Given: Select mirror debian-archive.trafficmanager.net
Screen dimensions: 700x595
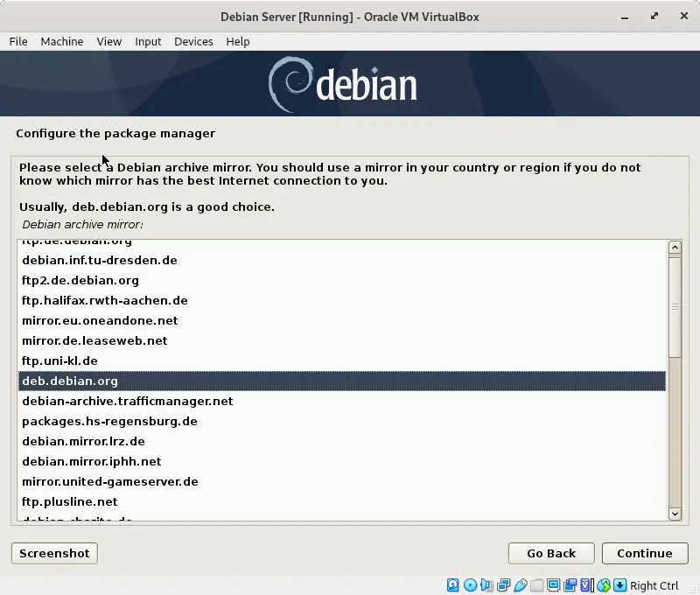Looking at the screenshot, I should tap(342, 401).
